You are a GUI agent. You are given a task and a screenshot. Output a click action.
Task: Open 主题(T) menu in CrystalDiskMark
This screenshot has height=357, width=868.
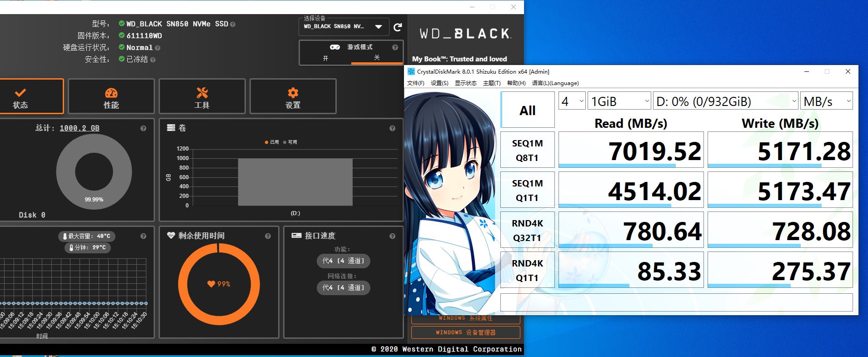click(492, 83)
